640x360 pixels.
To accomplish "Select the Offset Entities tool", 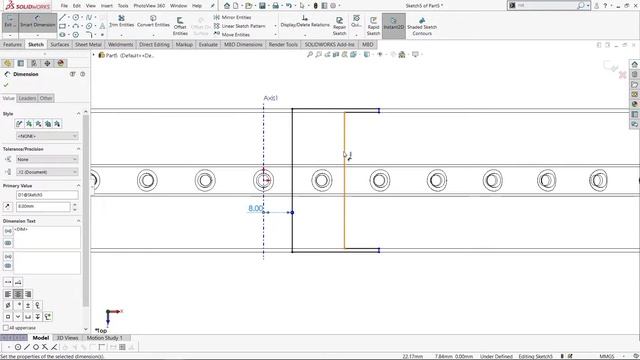I will click(x=180, y=26).
